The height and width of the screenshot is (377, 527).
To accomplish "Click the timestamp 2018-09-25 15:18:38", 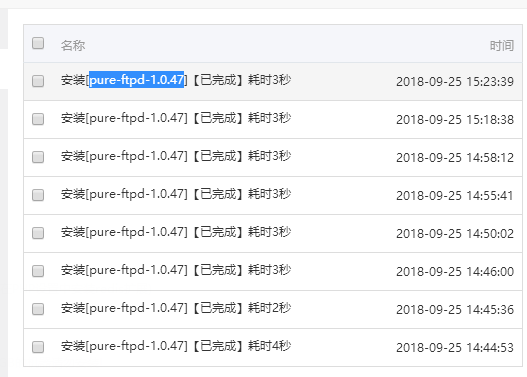I will click(455, 120).
